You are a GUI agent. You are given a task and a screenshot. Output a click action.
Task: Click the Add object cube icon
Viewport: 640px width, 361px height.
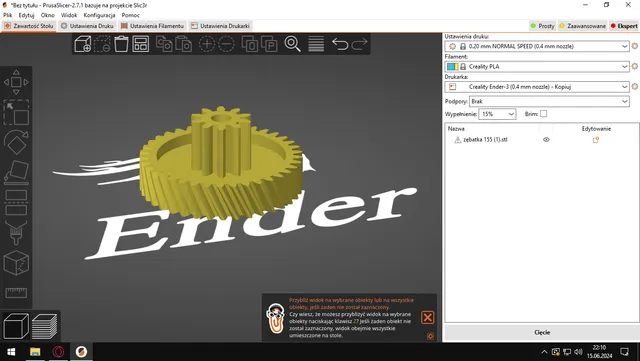coord(82,44)
